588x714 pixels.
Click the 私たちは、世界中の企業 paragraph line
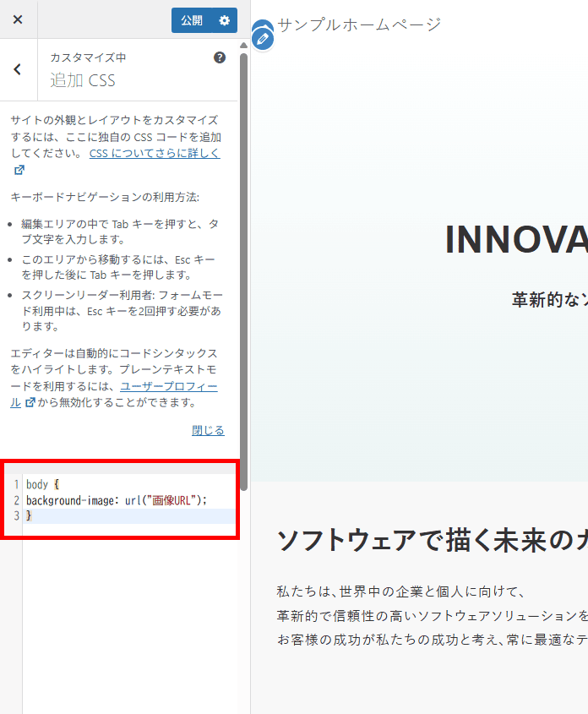(401, 591)
